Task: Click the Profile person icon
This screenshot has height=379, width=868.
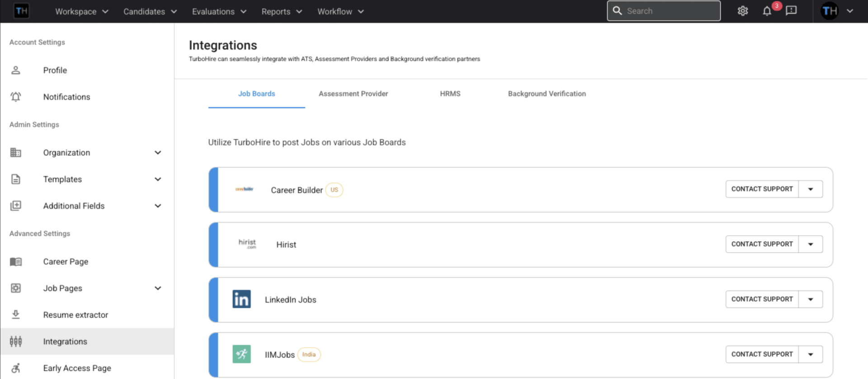Action: [x=16, y=70]
